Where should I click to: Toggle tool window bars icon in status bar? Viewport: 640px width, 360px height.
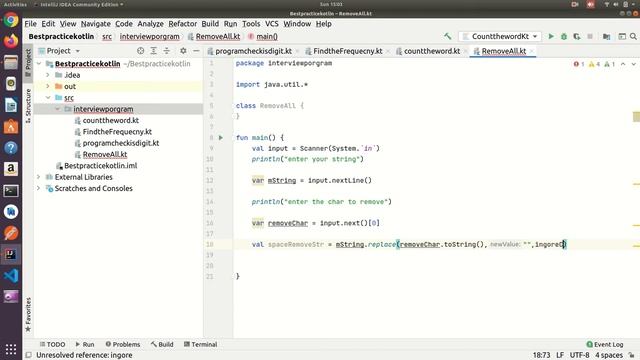pos(29,355)
